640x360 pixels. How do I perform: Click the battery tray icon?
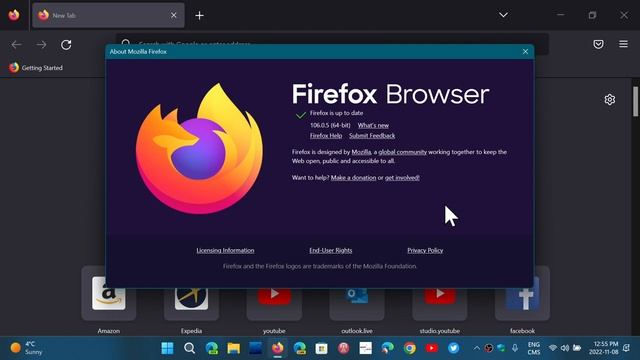click(x=577, y=348)
